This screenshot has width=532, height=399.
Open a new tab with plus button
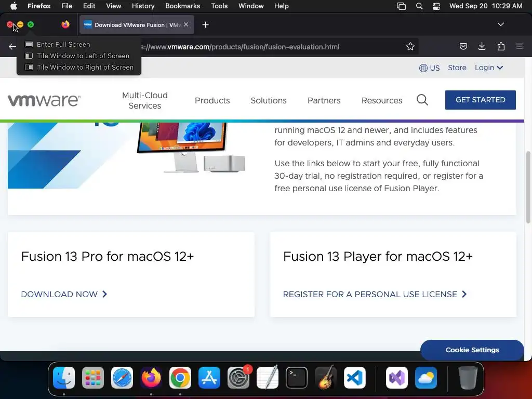pos(205,25)
